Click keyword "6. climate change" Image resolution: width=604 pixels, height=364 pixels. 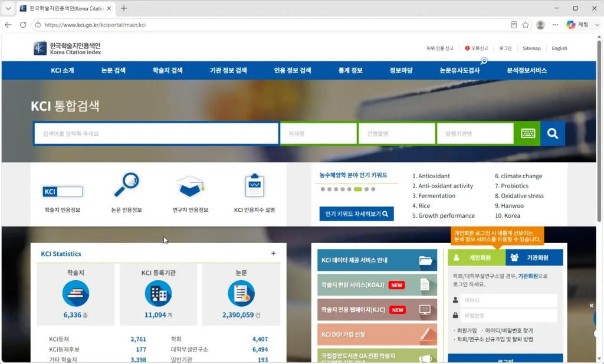pos(518,176)
